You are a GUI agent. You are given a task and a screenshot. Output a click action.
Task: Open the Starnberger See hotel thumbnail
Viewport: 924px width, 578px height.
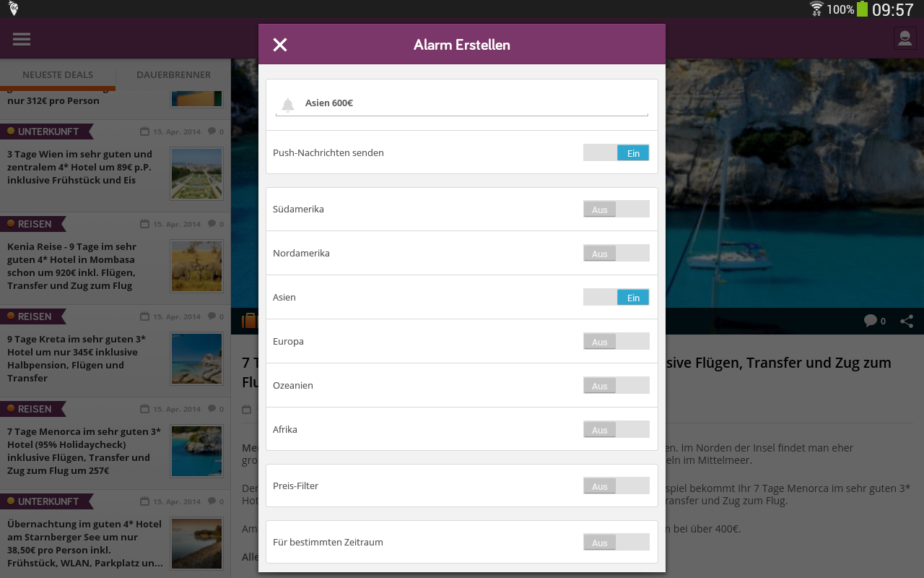coord(197,543)
